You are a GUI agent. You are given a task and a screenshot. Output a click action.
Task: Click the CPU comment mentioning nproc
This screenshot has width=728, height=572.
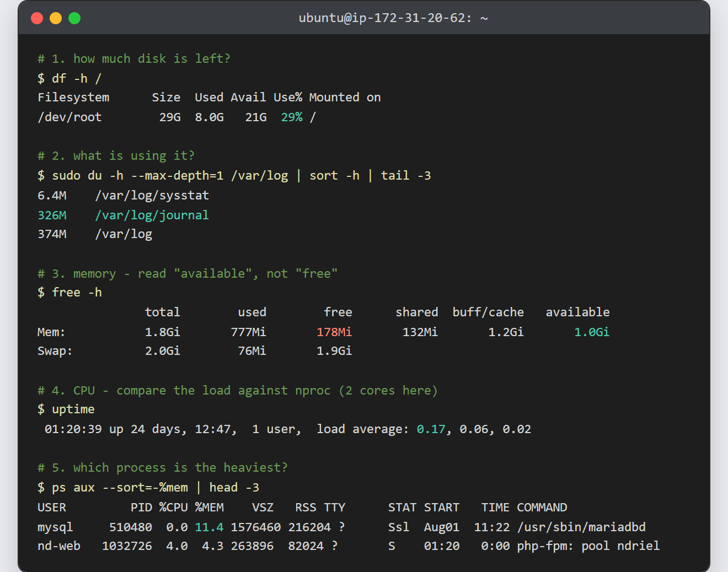[238, 391]
